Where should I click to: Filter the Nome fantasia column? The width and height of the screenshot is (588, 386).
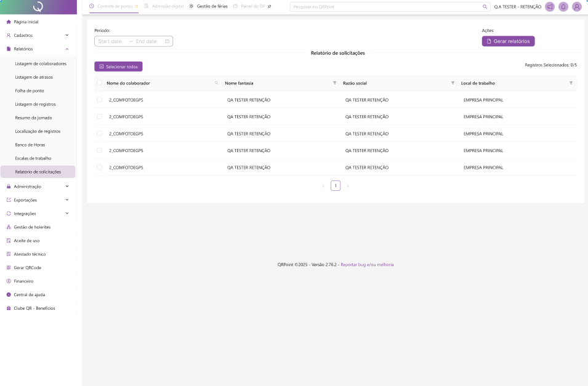coord(334,83)
